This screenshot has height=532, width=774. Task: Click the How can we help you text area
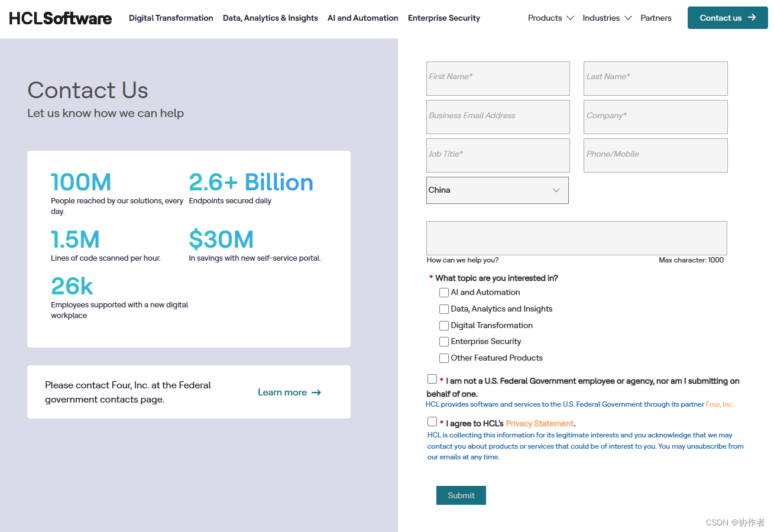[x=577, y=238]
